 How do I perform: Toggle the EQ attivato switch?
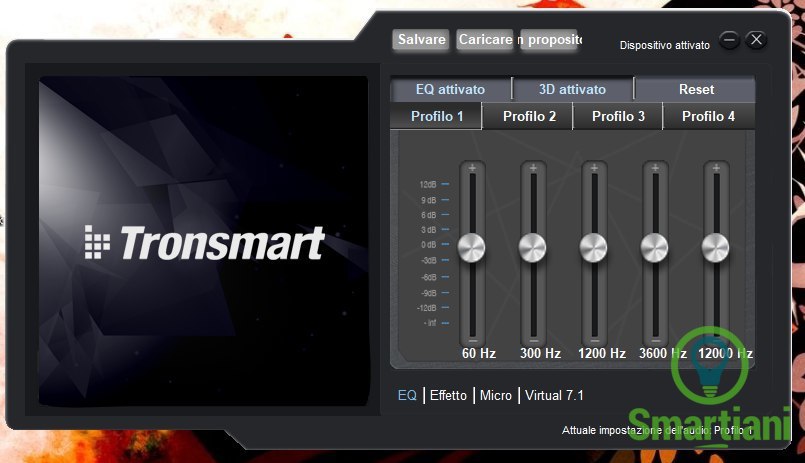pyautogui.click(x=450, y=89)
